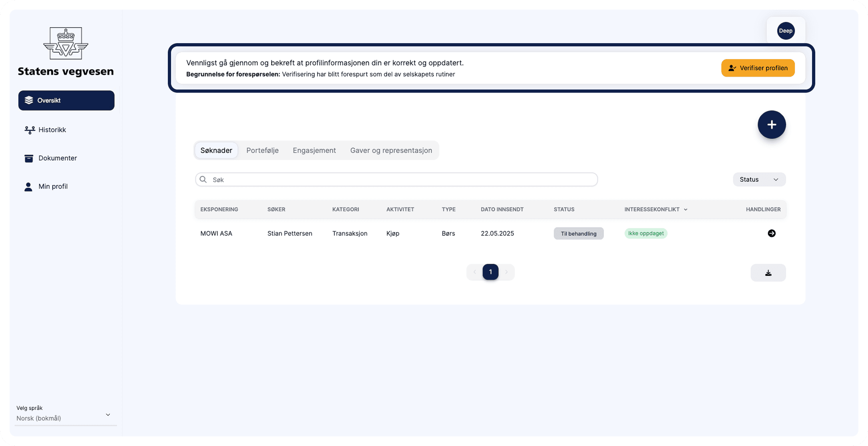The height and width of the screenshot is (446, 868).
Task: Click the next page arrow
Action: [506, 272]
